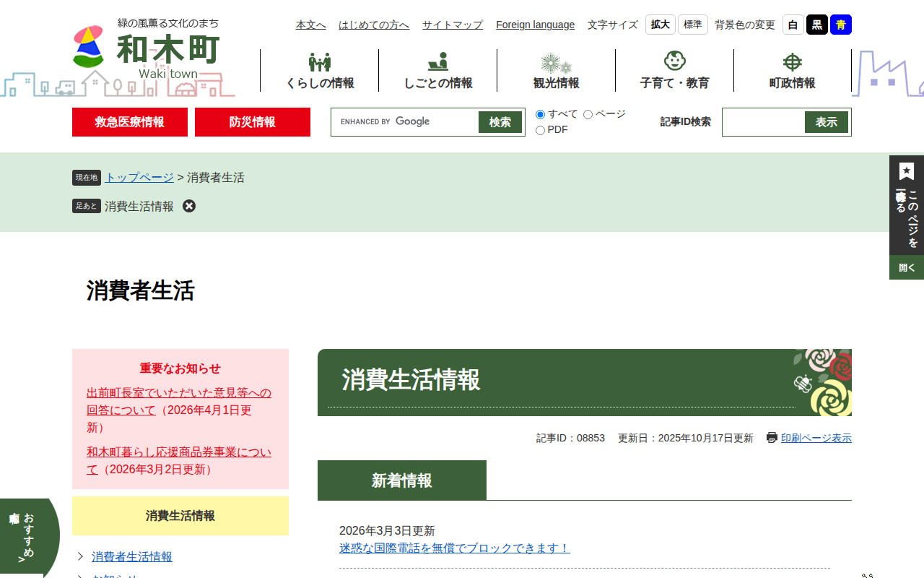The width and height of the screenshot is (924, 578).
Task: Click the 記事ID検索 input field
Action: 764,122
